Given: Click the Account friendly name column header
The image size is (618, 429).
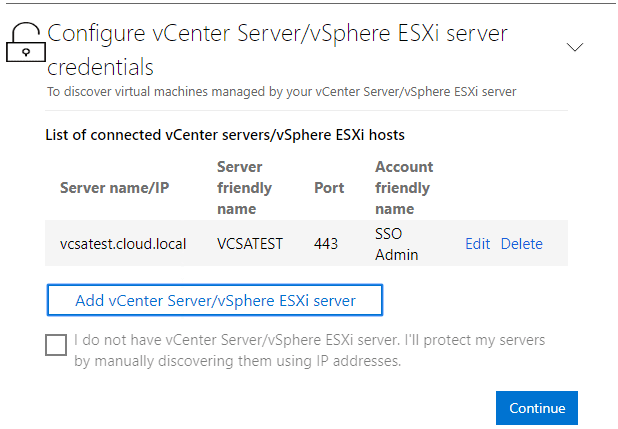Looking at the screenshot, I should (x=404, y=188).
